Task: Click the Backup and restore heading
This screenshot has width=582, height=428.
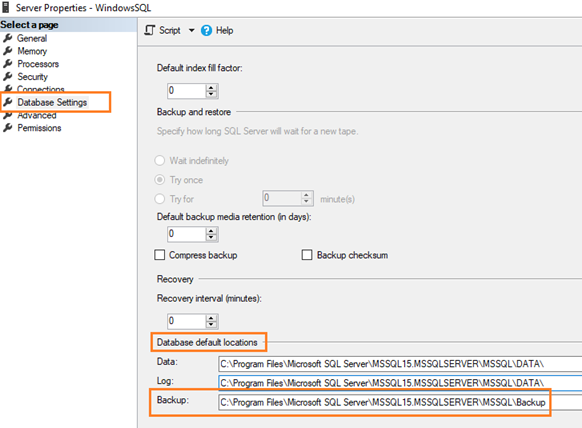Action: pos(194,112)
